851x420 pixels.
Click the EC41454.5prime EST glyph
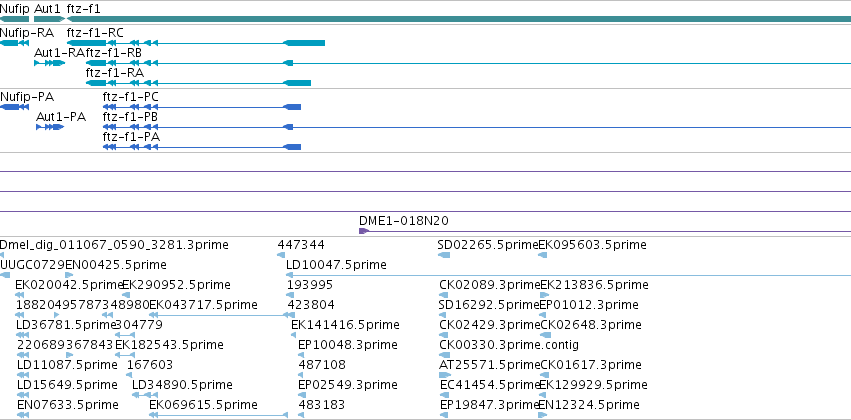(x=444, y=395)
